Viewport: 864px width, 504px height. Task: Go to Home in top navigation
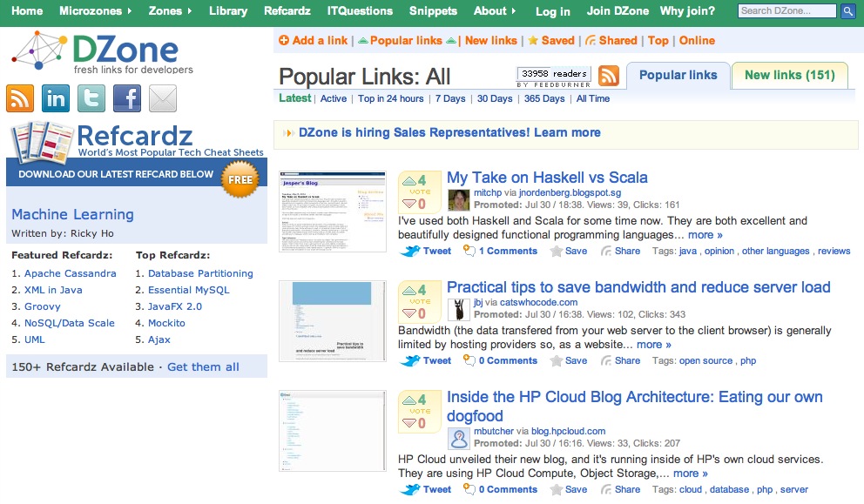click(27, 11)
